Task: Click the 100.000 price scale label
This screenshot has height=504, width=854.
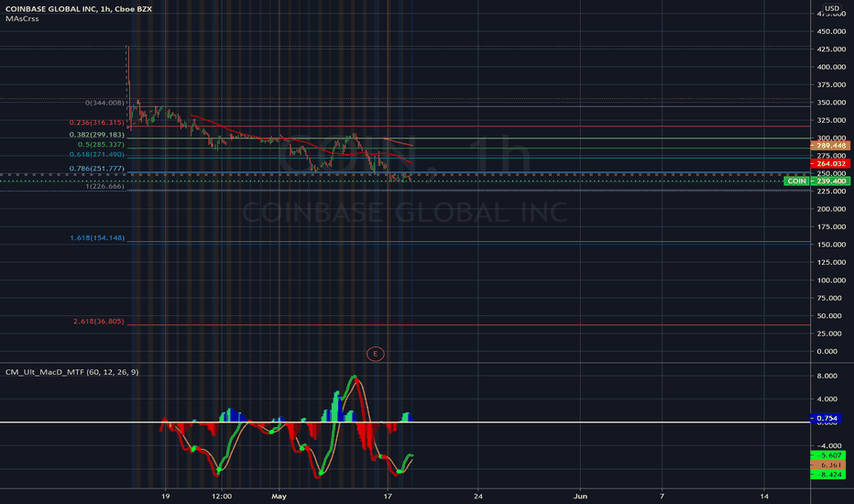Action: coord(830,280)
